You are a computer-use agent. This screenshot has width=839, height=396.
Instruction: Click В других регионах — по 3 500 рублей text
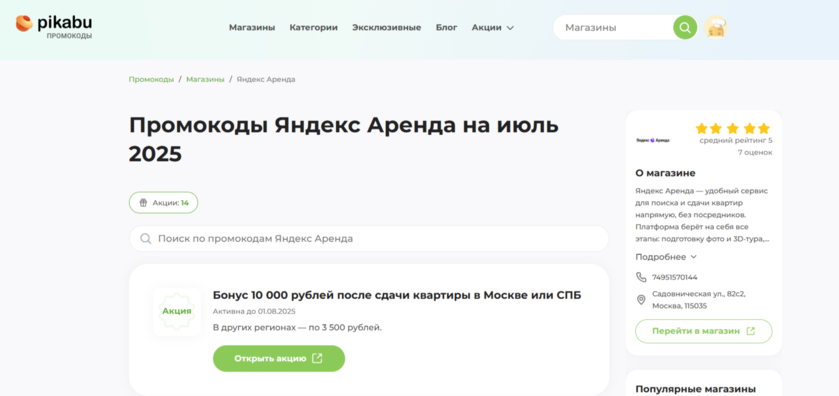298,328
